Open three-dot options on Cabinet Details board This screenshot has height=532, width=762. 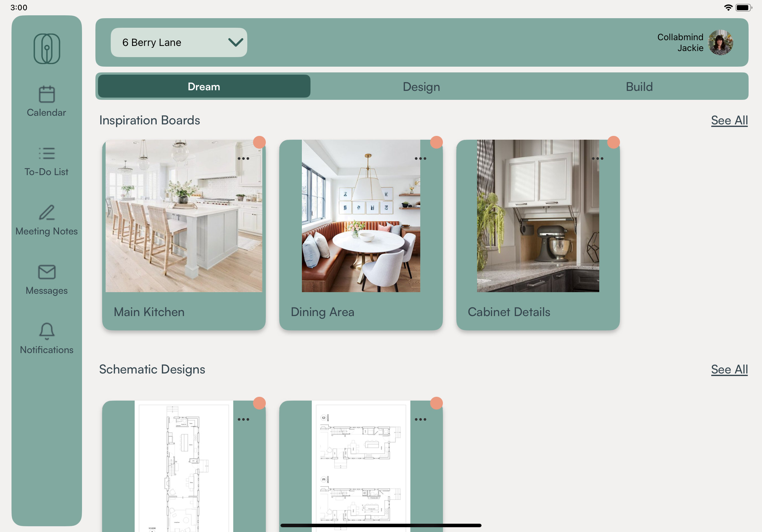(597, 159)
